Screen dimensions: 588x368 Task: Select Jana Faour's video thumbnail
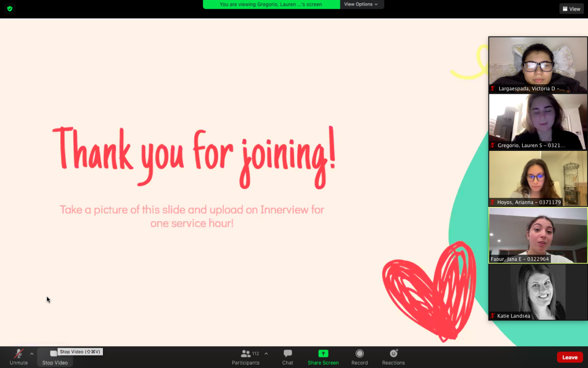538,236
